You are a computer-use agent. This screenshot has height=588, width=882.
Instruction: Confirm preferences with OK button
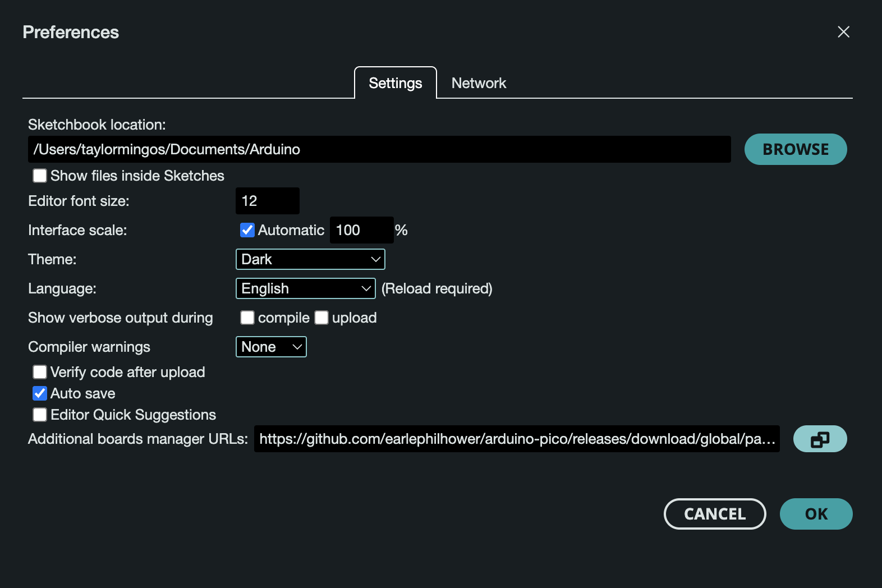tap(816, 514)
